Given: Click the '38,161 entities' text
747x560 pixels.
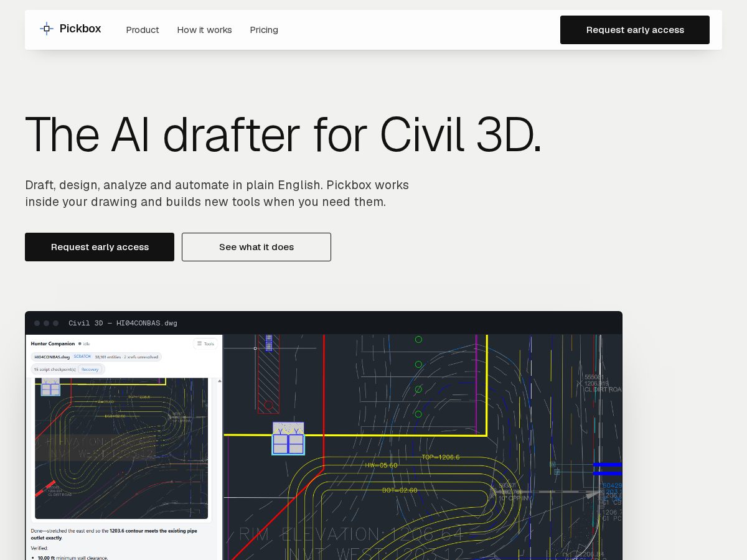Looking at the screenshot, I should pos(108,357).
